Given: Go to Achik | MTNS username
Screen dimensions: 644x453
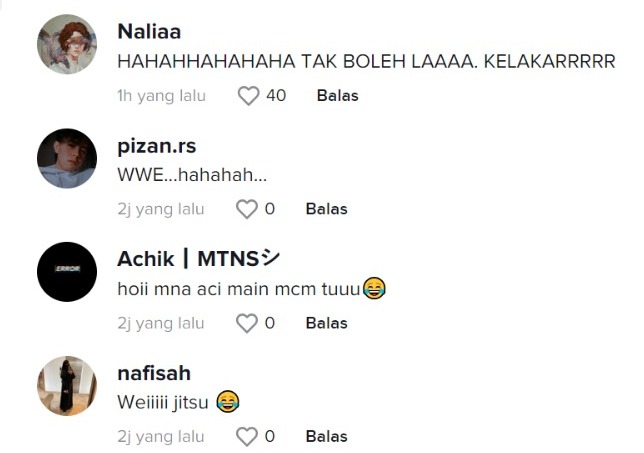Looking at the screenshot, I should [x=198, y=259].
